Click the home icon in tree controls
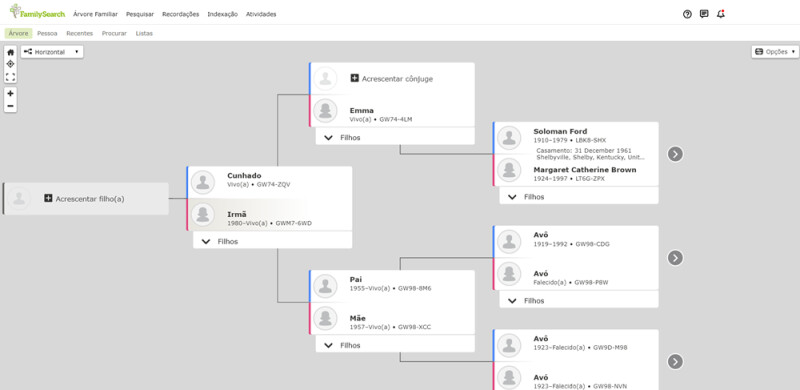This screenshot has height=390, width=800. (x=10, y=52)
